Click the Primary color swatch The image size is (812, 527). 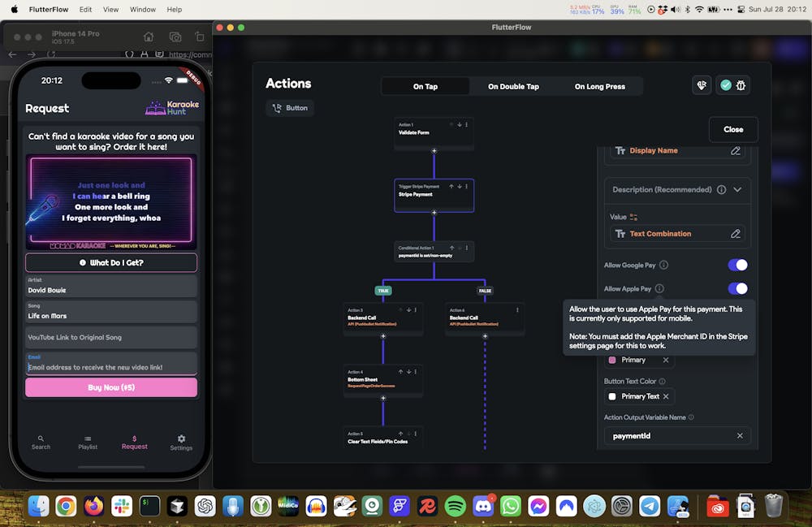(612, 360)
